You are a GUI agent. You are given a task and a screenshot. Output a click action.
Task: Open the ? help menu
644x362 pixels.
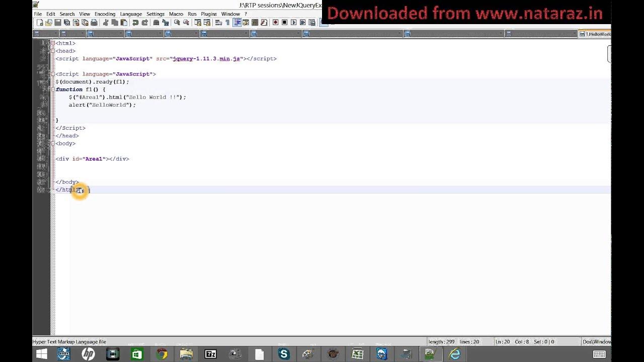click(x=246, y=14)
